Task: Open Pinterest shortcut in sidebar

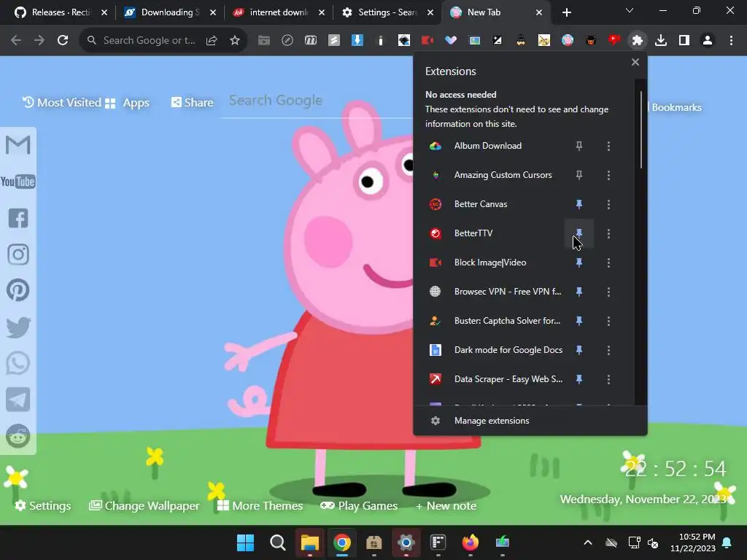Action: tap(18, 290)
